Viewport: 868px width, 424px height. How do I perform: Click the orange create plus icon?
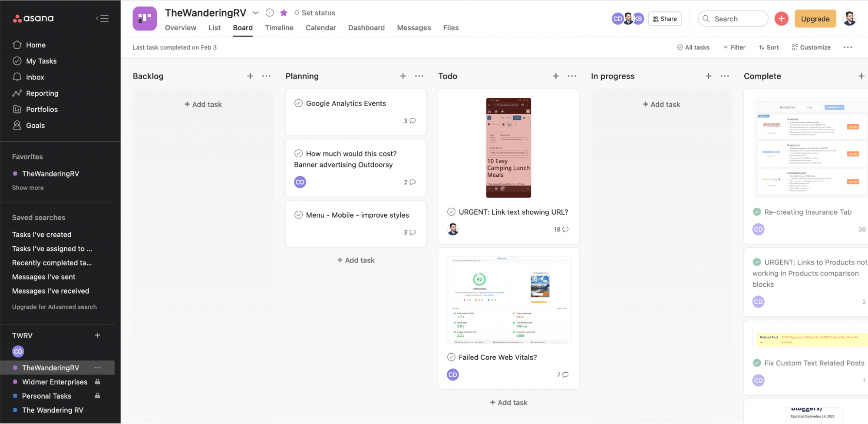[x=781, y=19]
